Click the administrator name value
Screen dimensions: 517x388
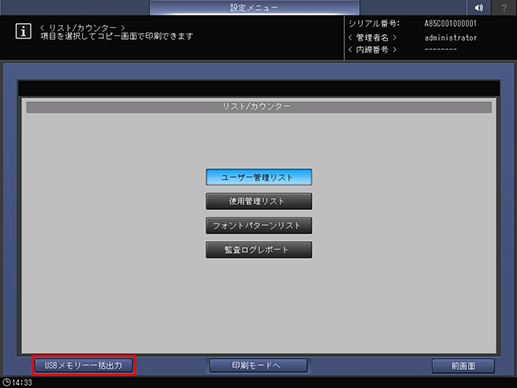(x=451, y=38)
